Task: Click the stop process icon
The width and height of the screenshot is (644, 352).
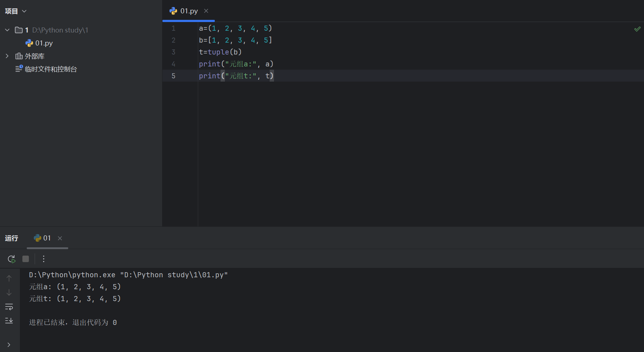Action: point(25,259)
